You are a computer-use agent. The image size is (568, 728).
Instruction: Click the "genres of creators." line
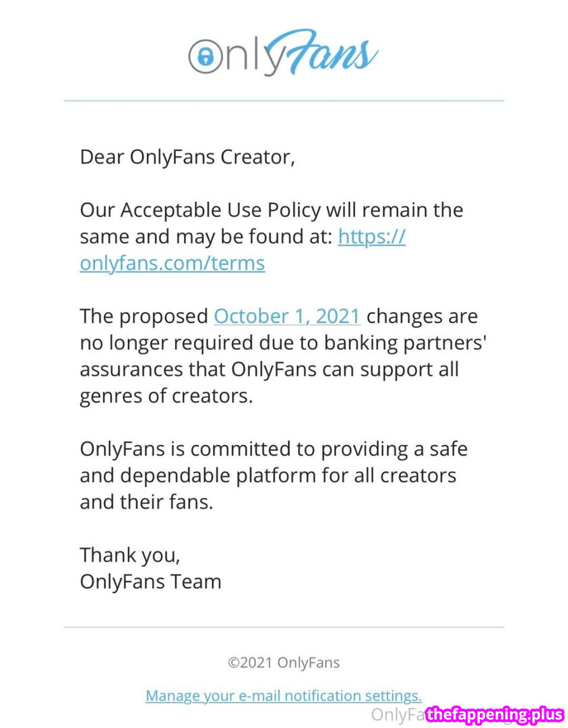click(x=166, y=396)
